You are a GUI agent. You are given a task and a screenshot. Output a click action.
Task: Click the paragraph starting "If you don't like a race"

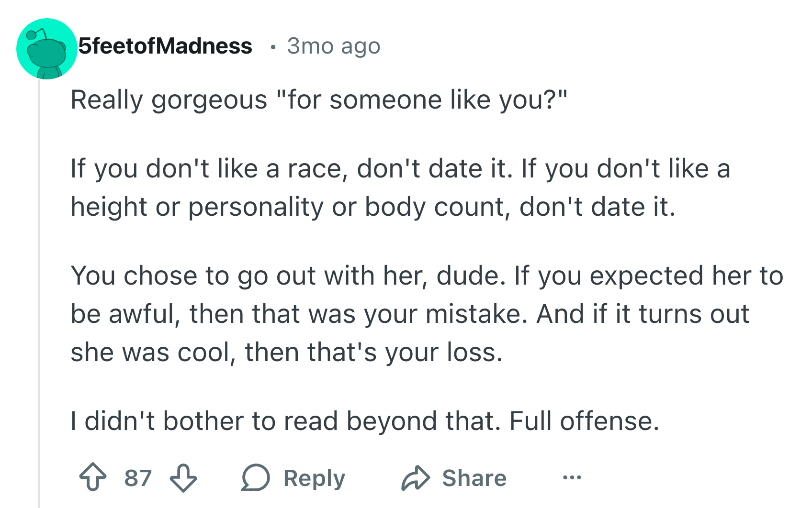400,169
